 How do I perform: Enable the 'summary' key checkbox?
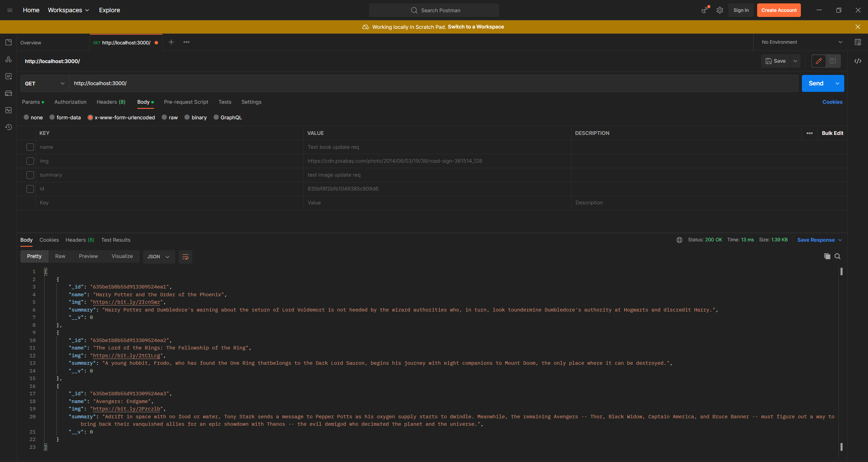(x=30, y=175)
